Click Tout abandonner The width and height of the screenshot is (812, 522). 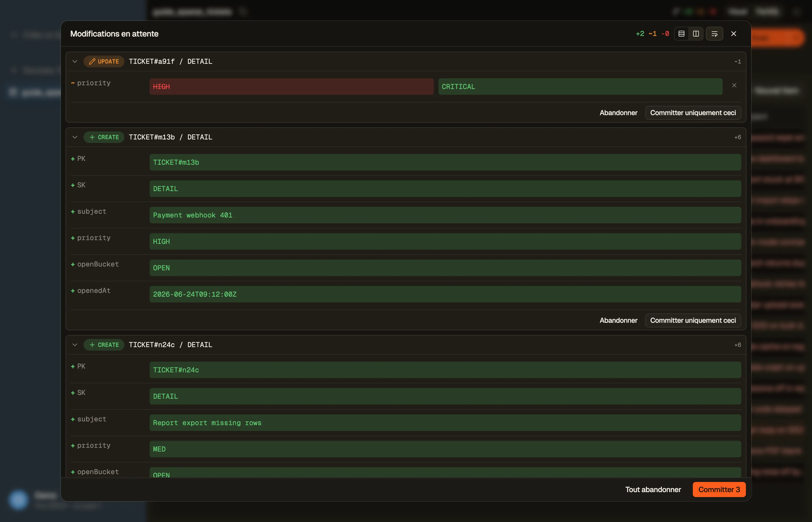tap(653, 490)
